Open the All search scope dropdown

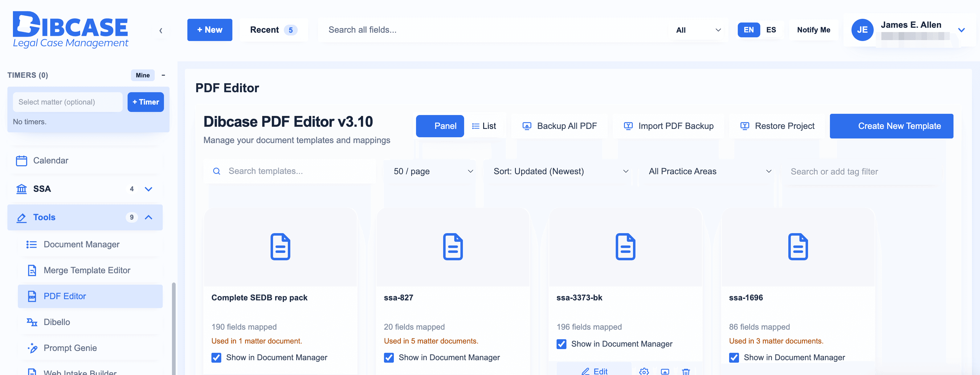coord(698,30)
